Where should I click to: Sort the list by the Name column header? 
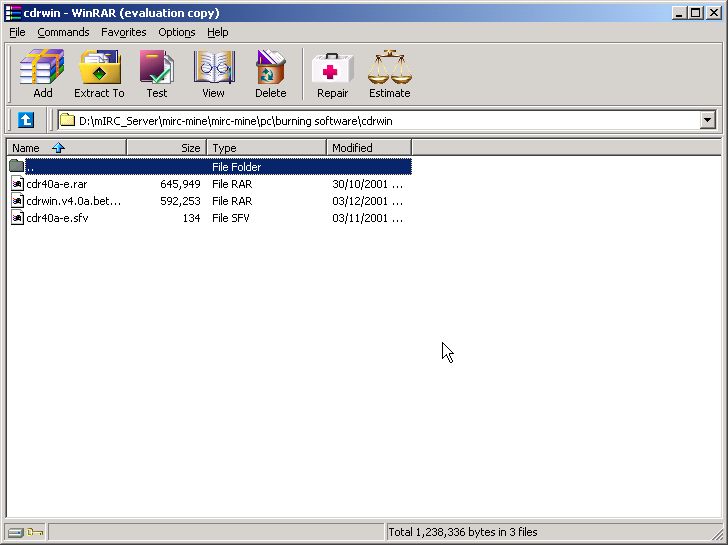(66, 148)
